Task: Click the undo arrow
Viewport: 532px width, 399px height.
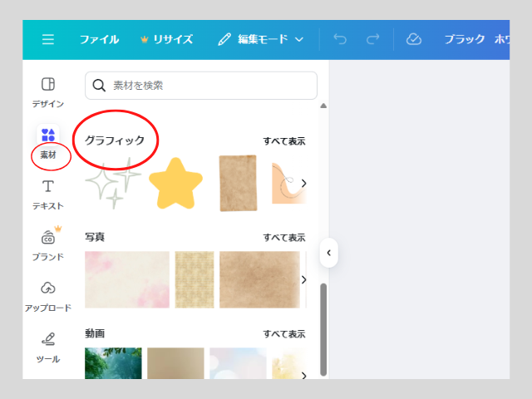Action: [x=340, y=39]
